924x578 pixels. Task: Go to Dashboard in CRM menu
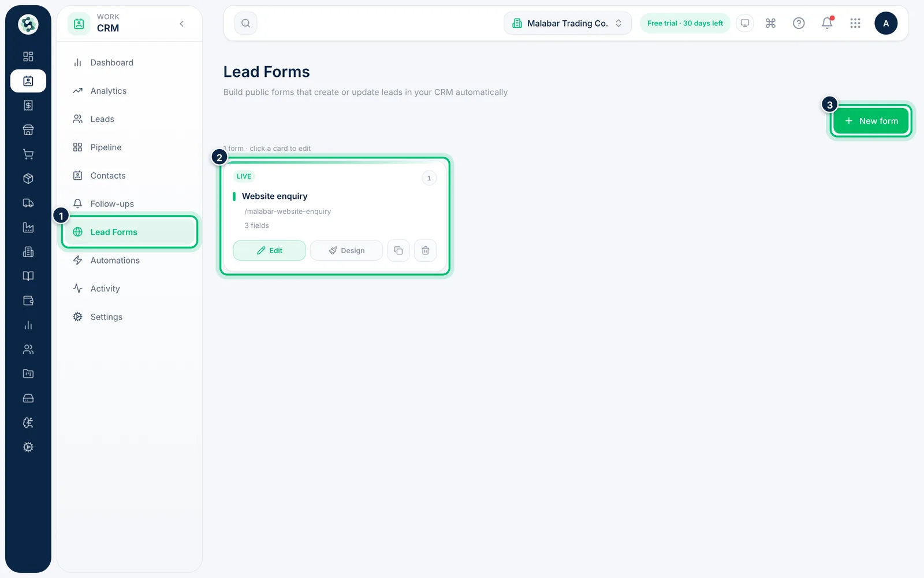point(130,62)
